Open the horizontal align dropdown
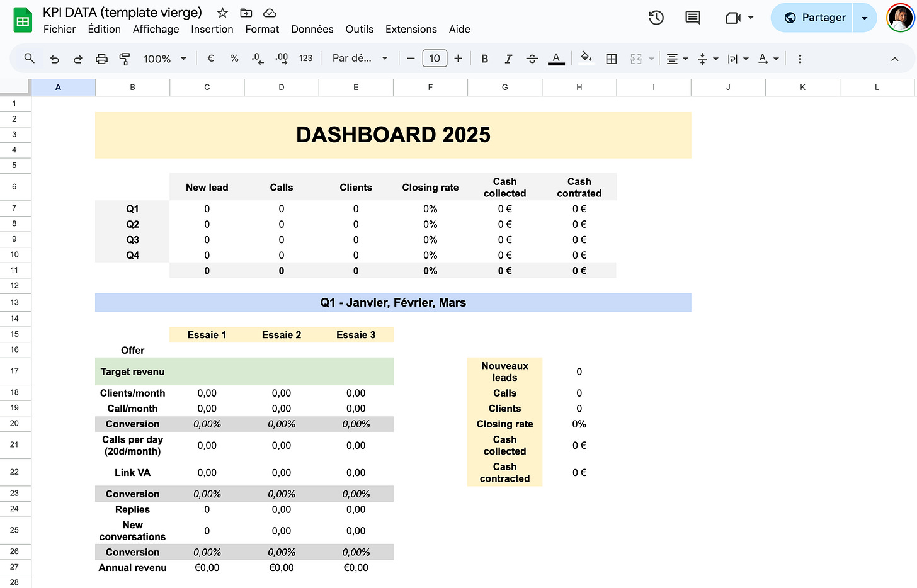The height and width of the screenshot is (588, 917). click(x=677, y=59)
